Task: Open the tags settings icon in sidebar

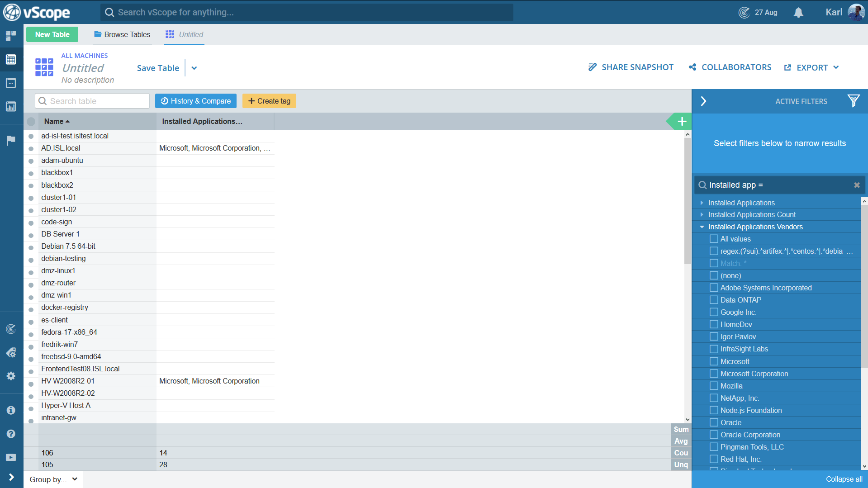Action: [x=11, y=352]
